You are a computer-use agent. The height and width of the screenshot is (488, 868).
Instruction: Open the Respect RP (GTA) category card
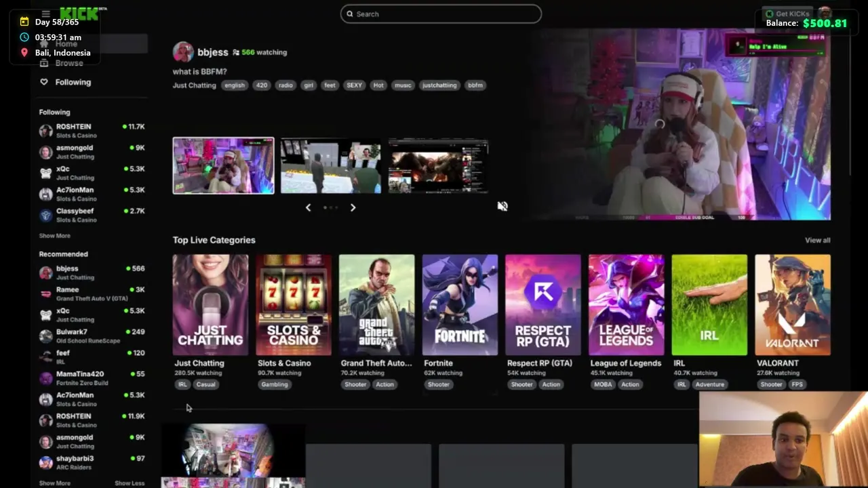click(542, 305)
